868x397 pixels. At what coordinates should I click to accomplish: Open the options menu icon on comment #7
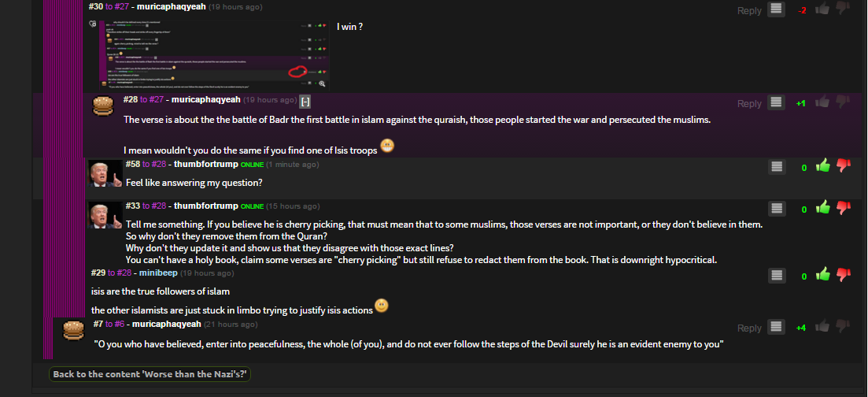[777, 327]
